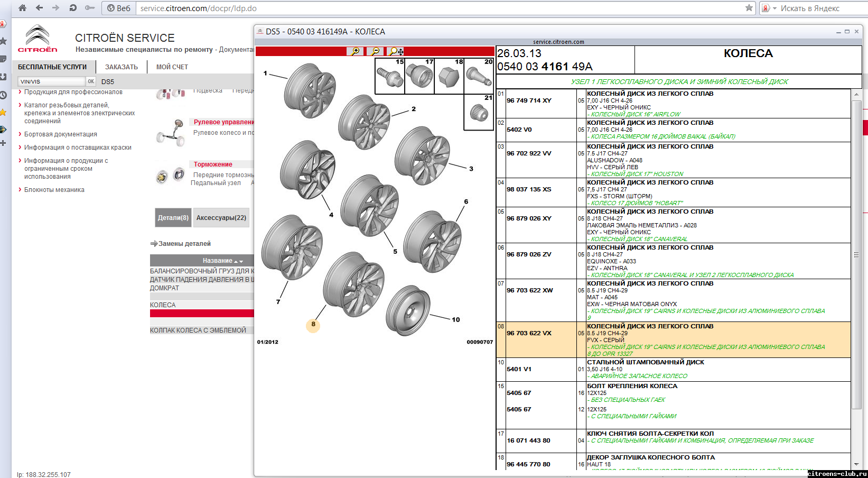Viewport: 868px width, 478px height.
Task: Select bolt cap part 18 thumbnail
Action: click(449, 76)
